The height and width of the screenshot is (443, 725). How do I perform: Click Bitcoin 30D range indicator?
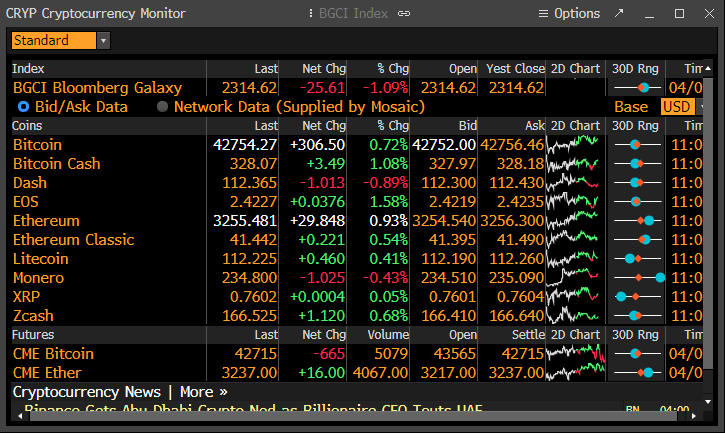[635, 145]
